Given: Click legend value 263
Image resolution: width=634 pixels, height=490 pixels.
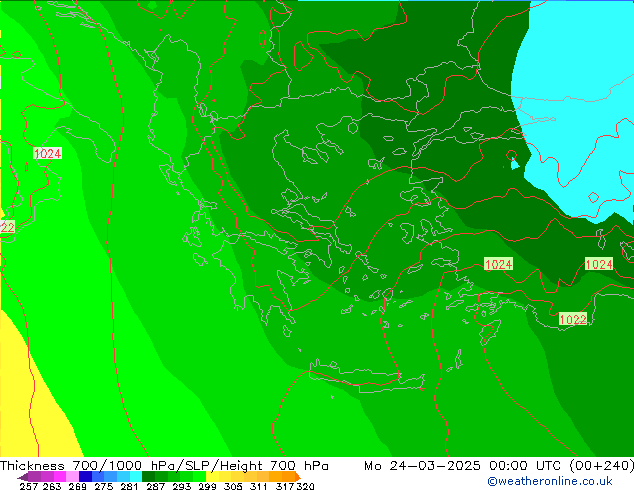Looking at the screenshot, I should [x=52, y=486].
